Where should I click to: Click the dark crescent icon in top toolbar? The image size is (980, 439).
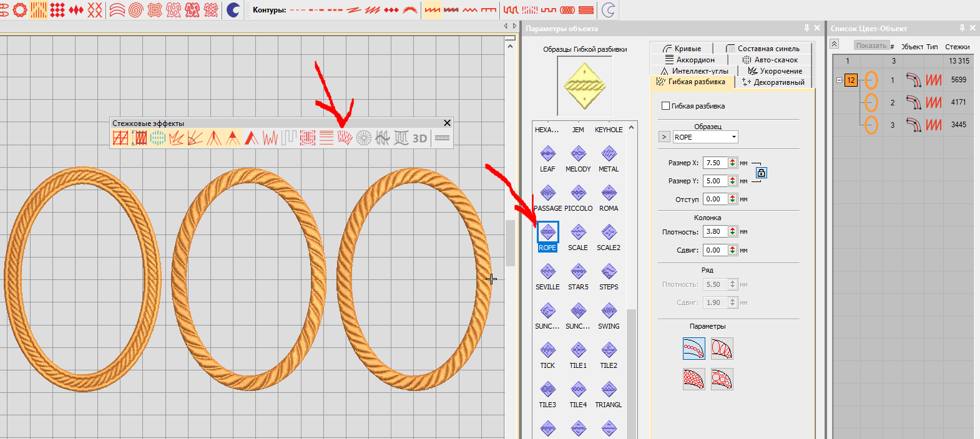click(x=233, y=10)
